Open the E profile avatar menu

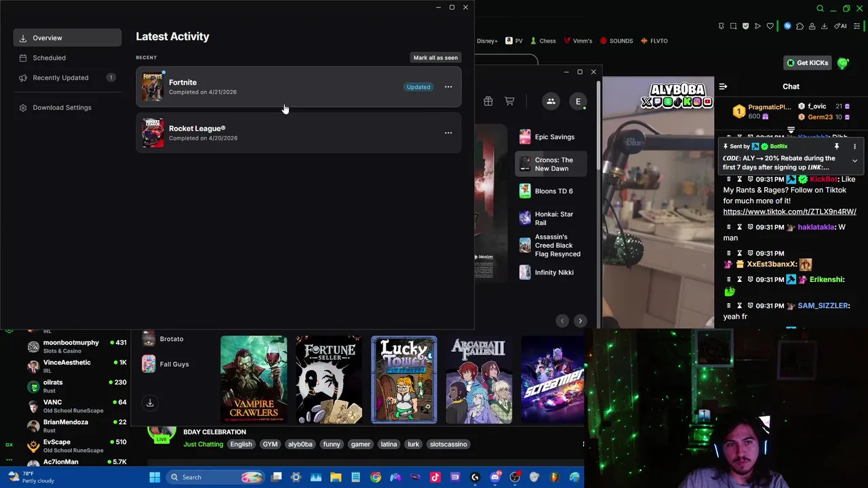click(578, 101)
